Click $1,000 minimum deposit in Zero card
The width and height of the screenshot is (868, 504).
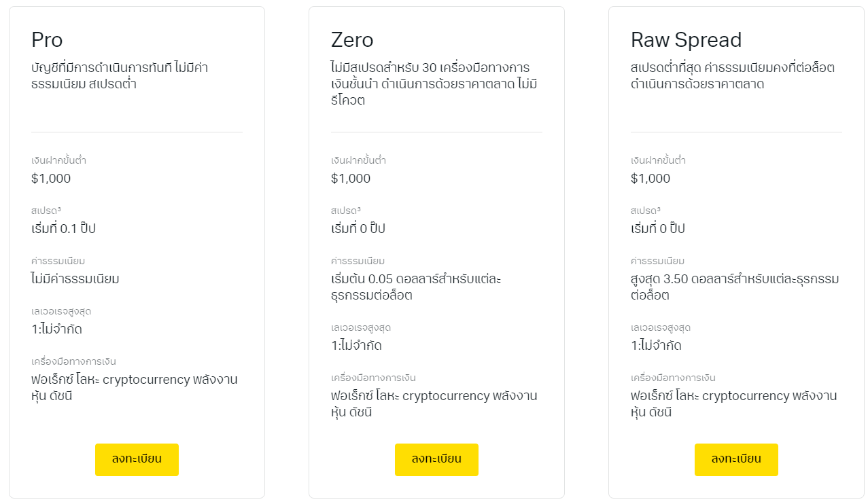coord(351,179)
